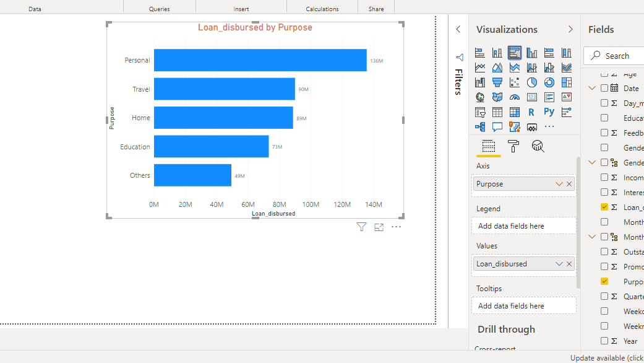
Task: Select the funnel chart visualization
Action: (497, 82)
